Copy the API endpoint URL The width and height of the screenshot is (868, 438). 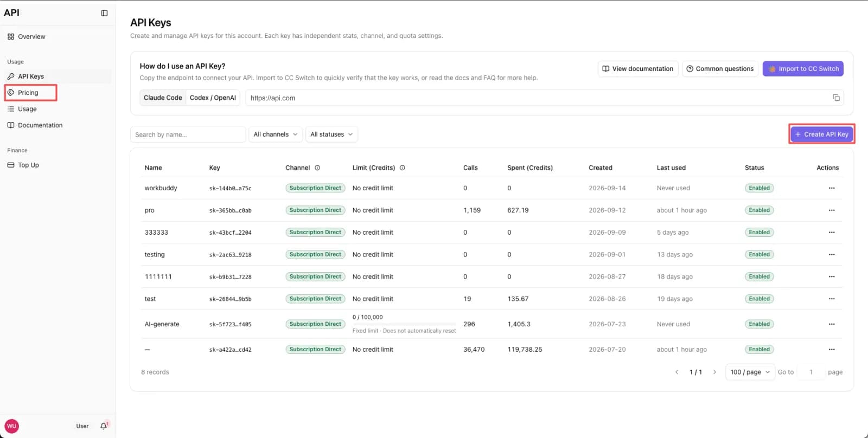[836, 98]
